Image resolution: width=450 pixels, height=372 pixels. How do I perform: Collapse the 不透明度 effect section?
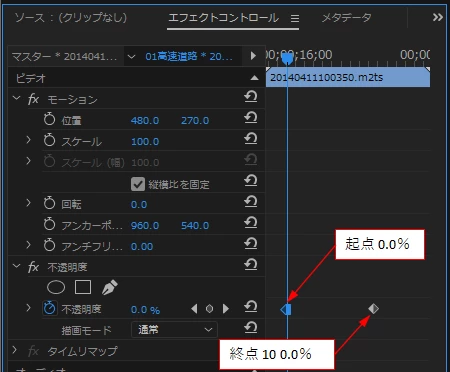tap(16, 266)
